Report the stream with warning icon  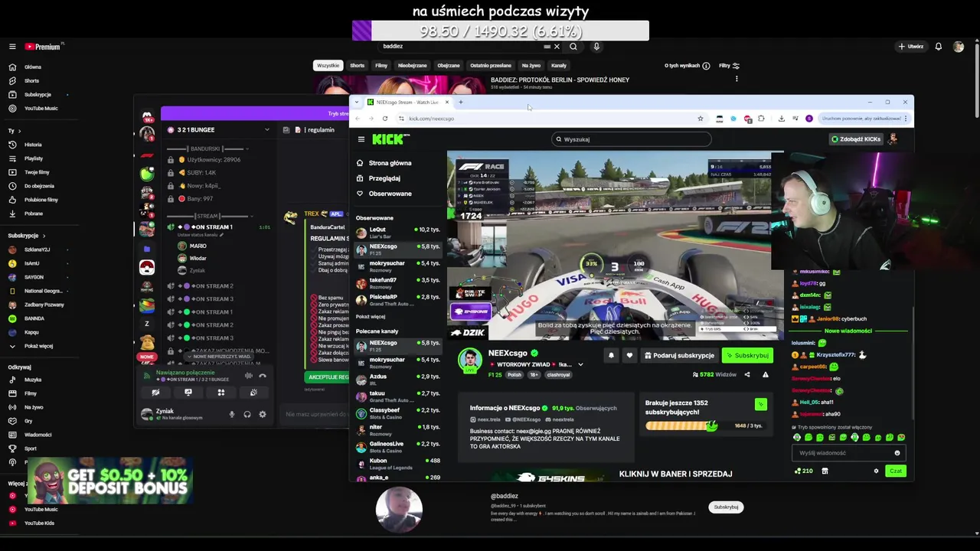pos(765,375)
